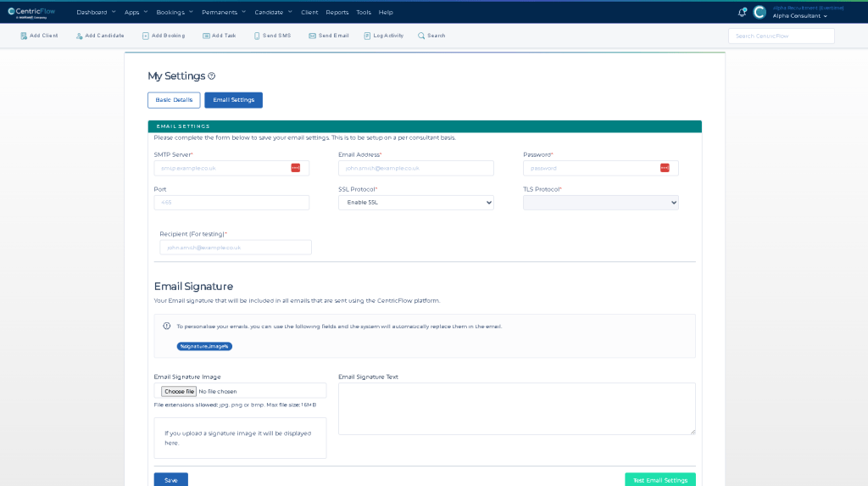
Task: Click the signature image preview box
Action: [x=240, y=438]
